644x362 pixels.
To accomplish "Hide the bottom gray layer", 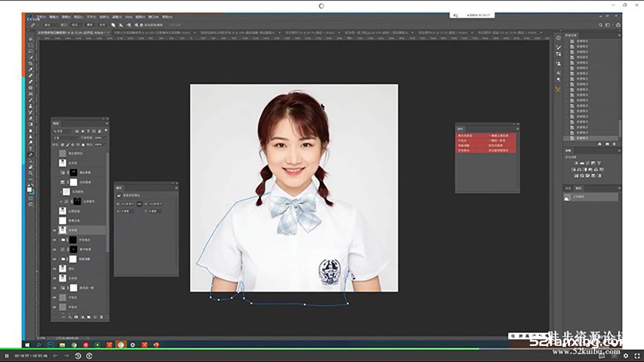I will point(54,307).
